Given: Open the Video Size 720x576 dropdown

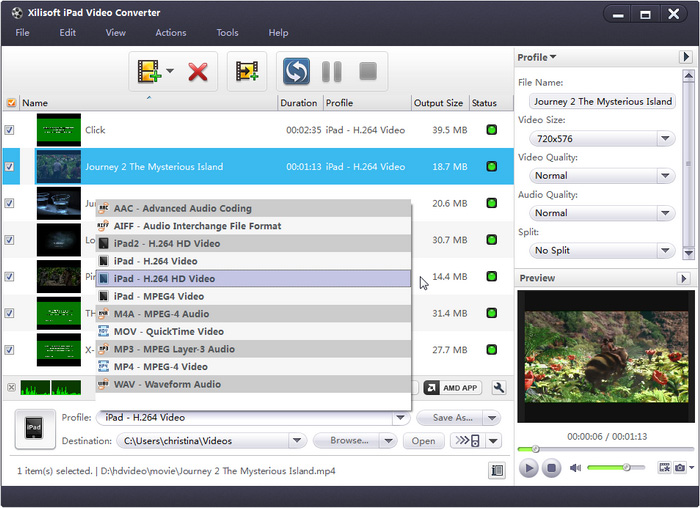Looking at the screenshot, I should tap(598, 139).
